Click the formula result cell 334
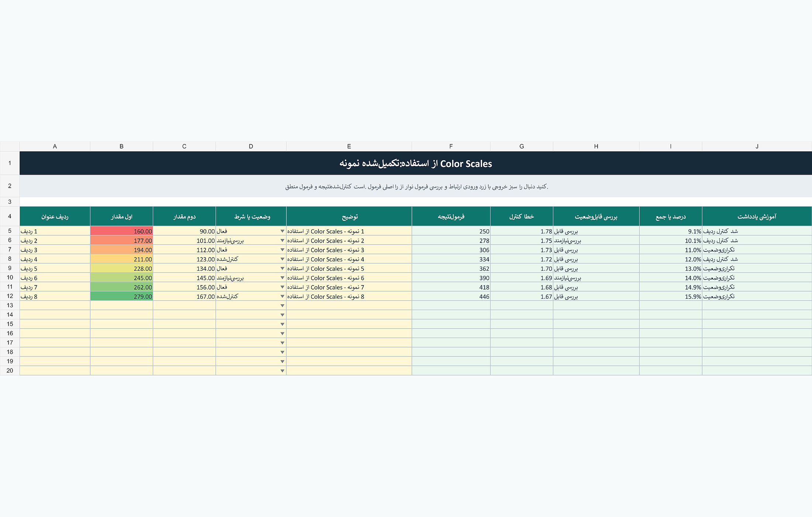 [x=451, y=259]
